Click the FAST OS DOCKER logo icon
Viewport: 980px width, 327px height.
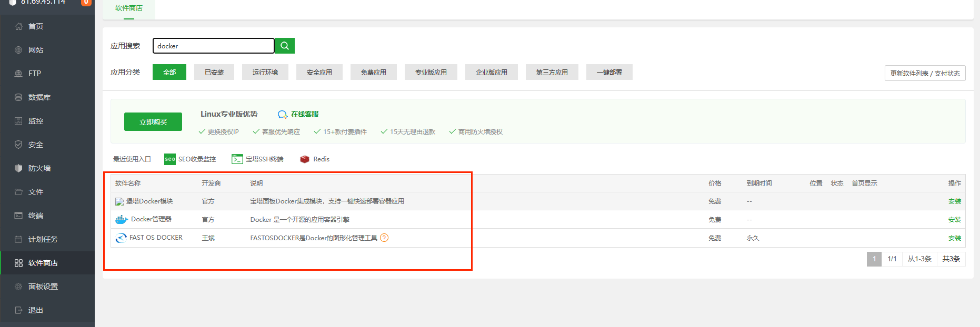[121, 238]
